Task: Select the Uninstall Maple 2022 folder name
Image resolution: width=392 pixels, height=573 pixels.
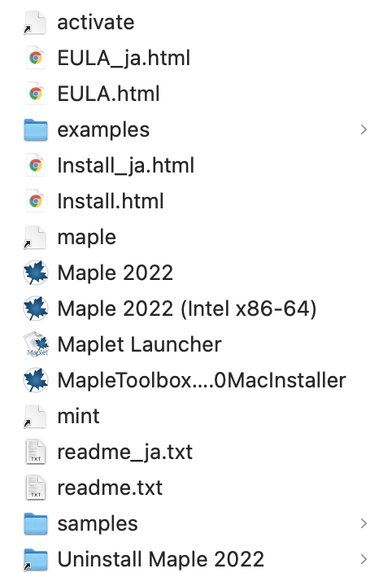Action: (x=160, y=559)
